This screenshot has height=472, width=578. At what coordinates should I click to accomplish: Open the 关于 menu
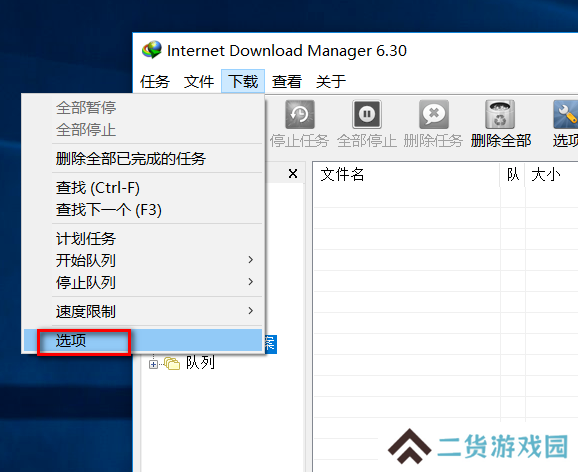tap(331, 81)
